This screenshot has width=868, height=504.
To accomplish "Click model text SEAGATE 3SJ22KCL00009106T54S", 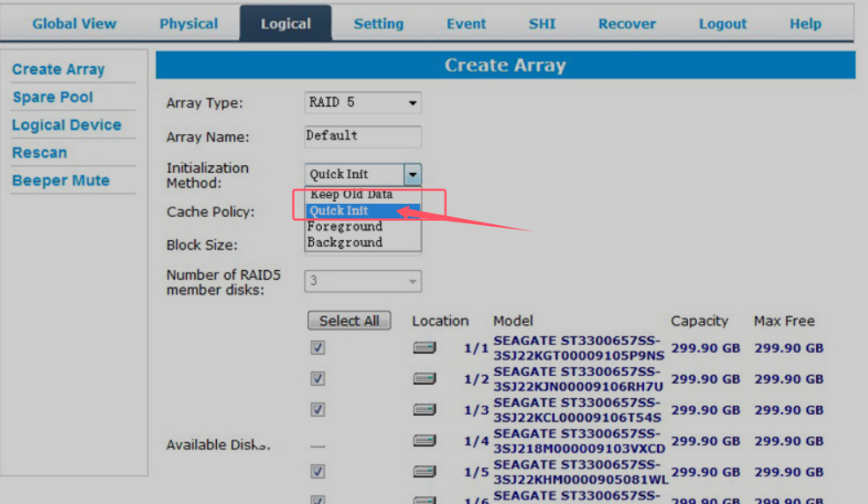I will (578, 410).
